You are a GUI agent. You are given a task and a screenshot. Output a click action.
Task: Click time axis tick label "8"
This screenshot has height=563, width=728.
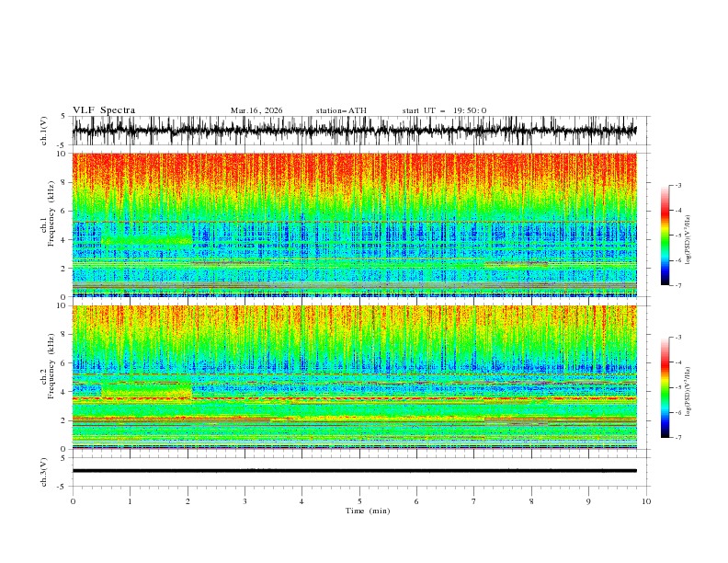click(x=531, y=501)
